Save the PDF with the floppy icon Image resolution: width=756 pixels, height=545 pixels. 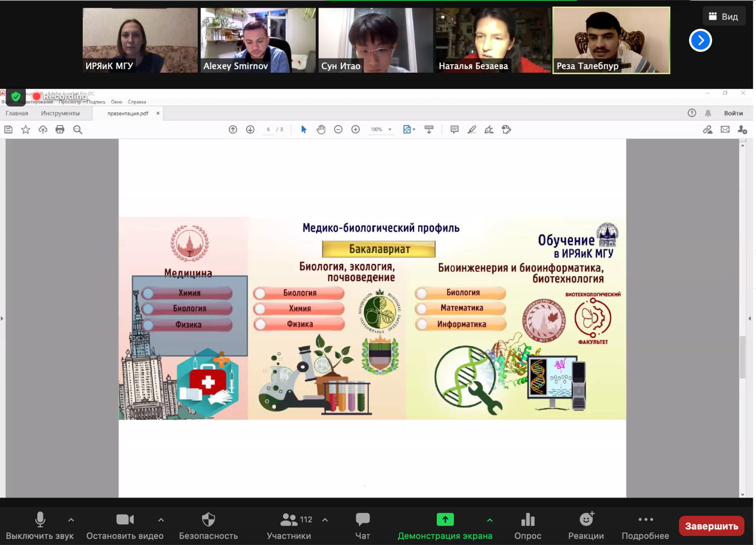[9, 130]
